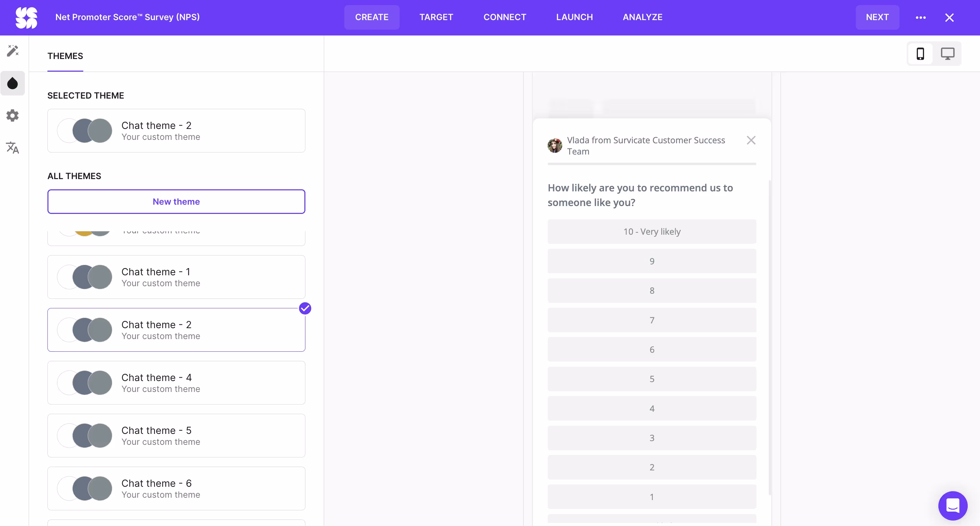Open the three-dots more options menu
Screen dimensions: 980x526
click(x=921, y=17)
